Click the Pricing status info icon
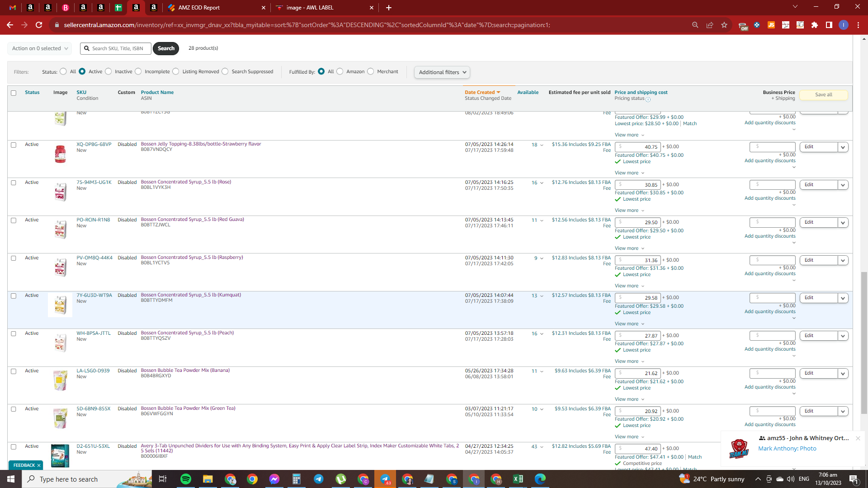The image size is (868, 488). coord(648,99)
